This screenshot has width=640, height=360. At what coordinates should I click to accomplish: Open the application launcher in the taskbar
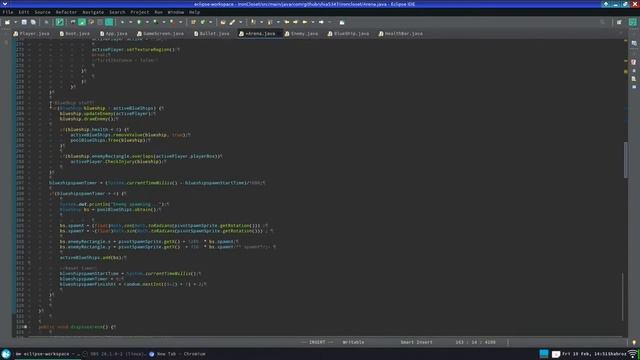tap(6, 354)
